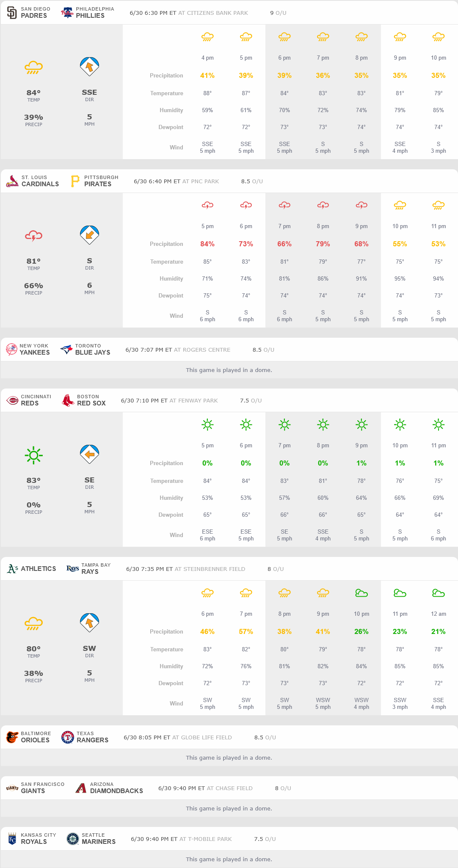458x868 pixels.
Task: Click the 5 pm sun icon in Reds-Red Sox forecast
Action: pyautogui.click(x=207, y=424)
